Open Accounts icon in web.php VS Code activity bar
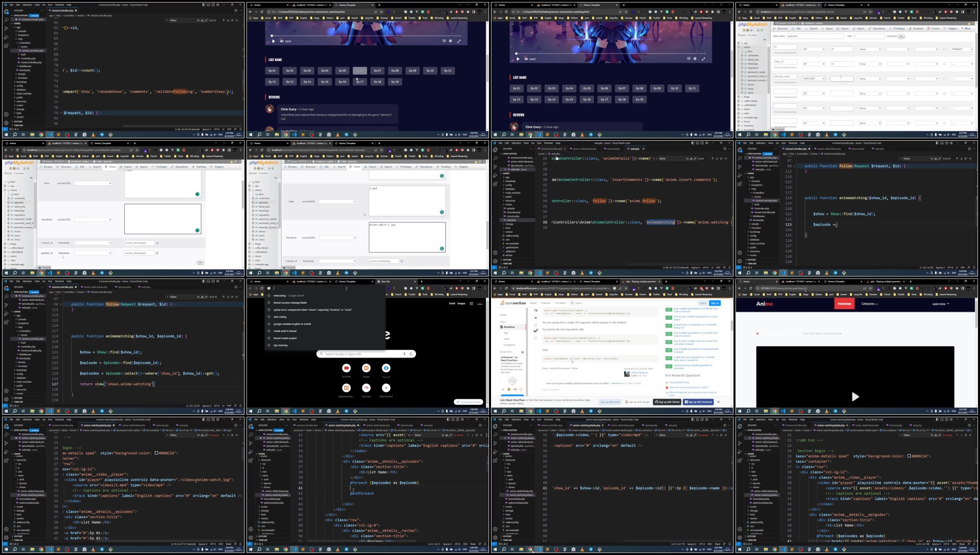Screen dimensions: 980x555 point(495,253)
